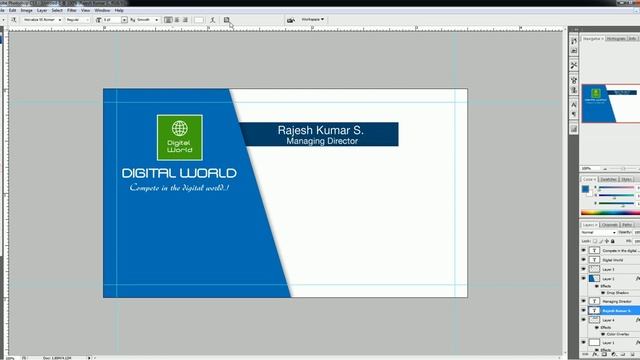Toggle the Drop Shadow effect visibility
Image resolution: width=640 pixels, height=360 pixels.
[603, 293]
